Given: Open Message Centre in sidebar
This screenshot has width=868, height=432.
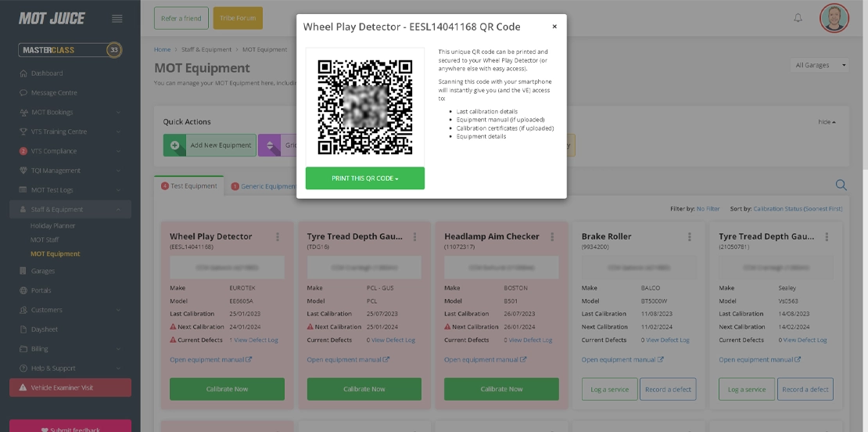Looking at the screenshot, I should (54, 92).
